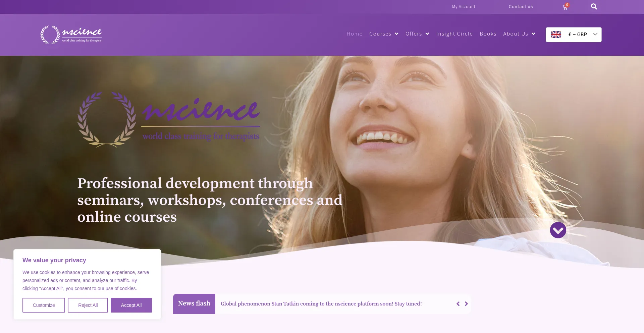Open the Stan Tatkin news flash headline
The height and width of the screenshot is (333, 644).
click(321, 304)
